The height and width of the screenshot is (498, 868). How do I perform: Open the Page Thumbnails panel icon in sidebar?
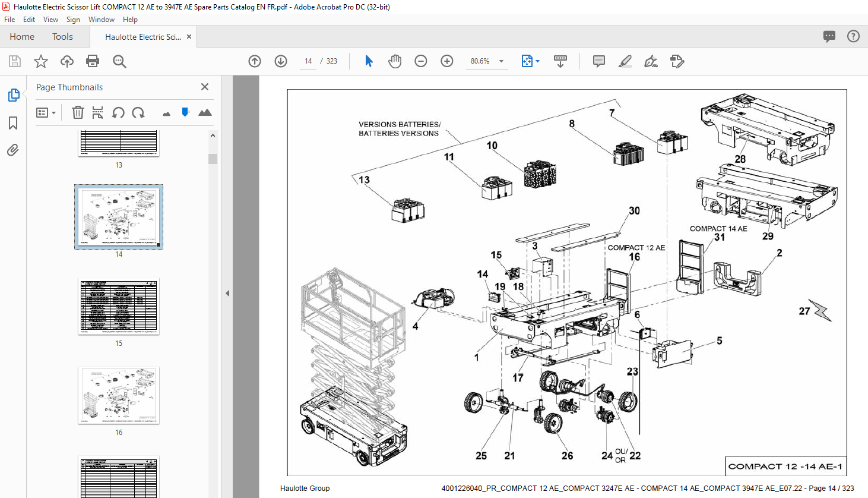tap(13, 95)
